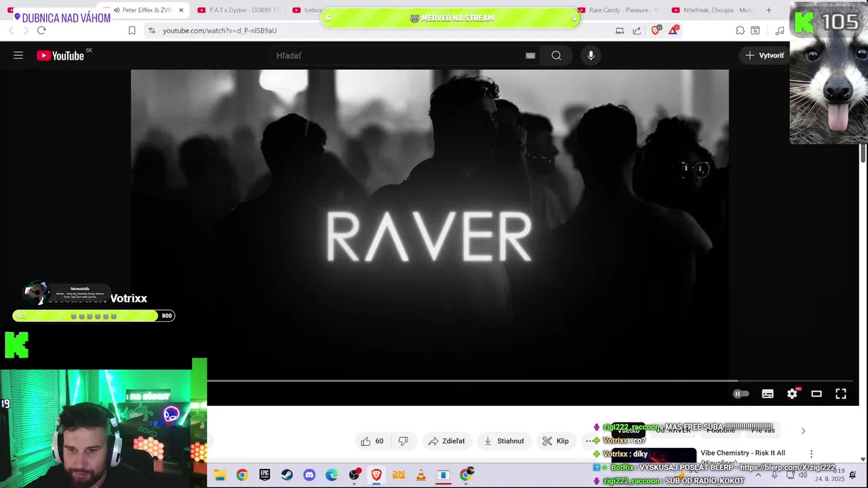Screen dimensions: 868x488
Task: Switch to Rare Candy - Pleasure tab
Action: (618, 10)
